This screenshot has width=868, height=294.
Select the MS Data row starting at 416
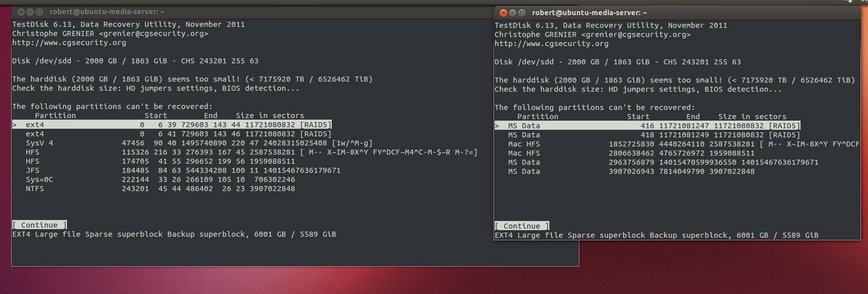[647, 126]
